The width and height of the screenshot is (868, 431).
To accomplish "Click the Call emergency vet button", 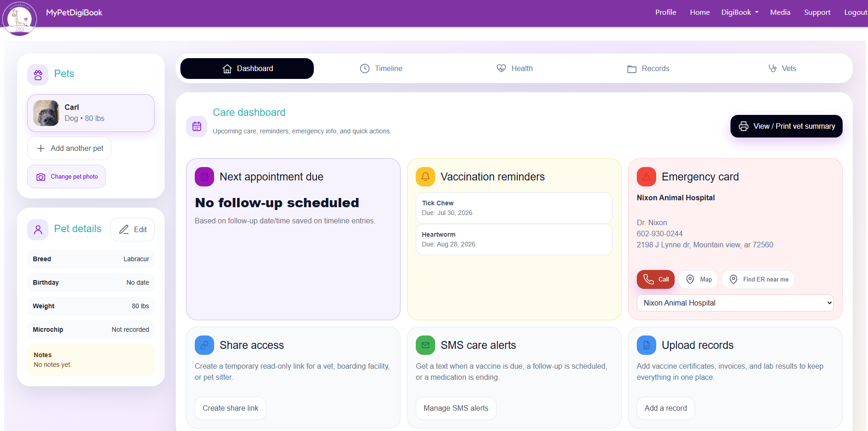I will (656, 280).
